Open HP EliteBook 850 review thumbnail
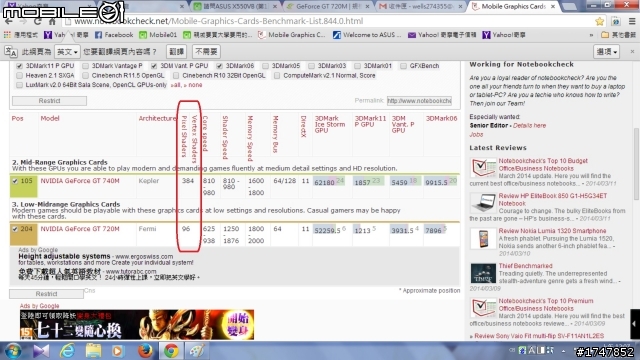The width and height of the screenshot is (640, 360). click(x=483, y=203)
